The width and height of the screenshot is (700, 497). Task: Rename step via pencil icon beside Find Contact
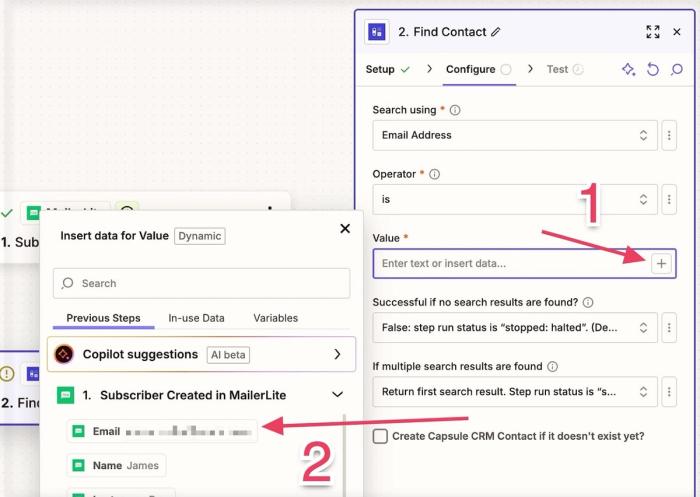(x=496, y=32)
